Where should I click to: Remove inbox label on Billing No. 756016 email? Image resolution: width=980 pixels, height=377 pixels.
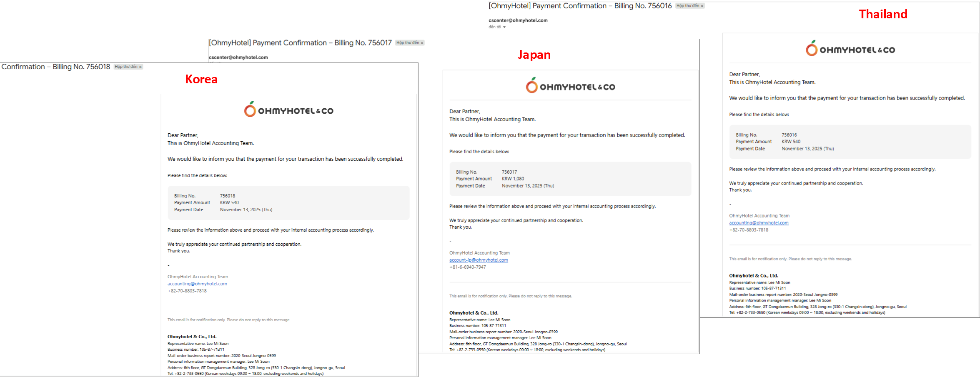pyautogui.click(x=702, y=6)
